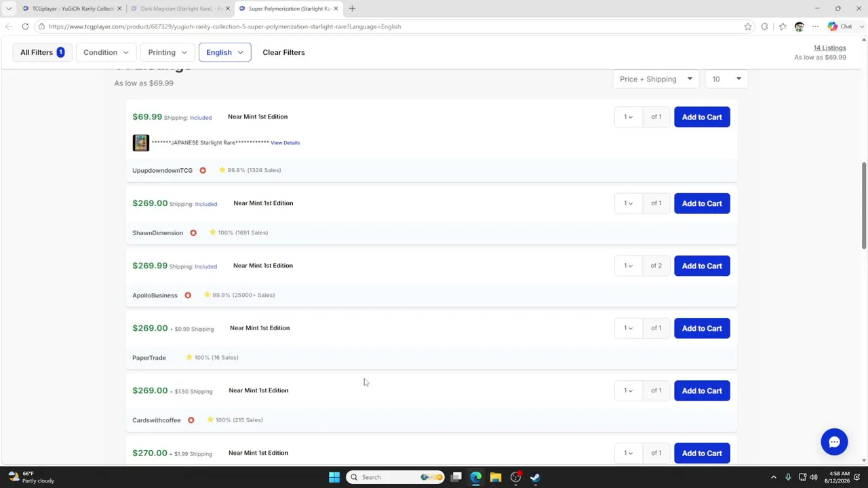868x488 pixels.
Task: Click the favorite star icon in address bar
Action: pos(748,26)
